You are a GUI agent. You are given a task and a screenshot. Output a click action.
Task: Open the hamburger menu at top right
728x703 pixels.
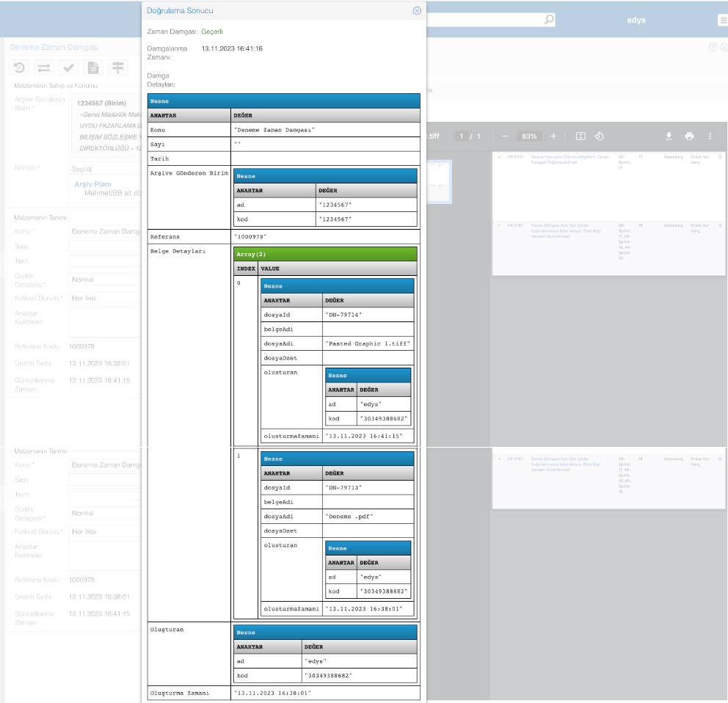(x=722, y=21)
